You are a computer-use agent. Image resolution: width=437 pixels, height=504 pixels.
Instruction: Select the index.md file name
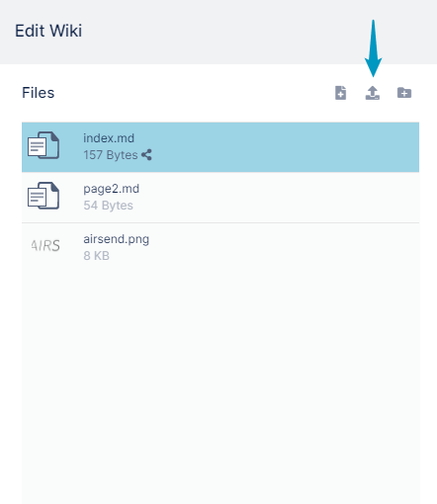109,138
